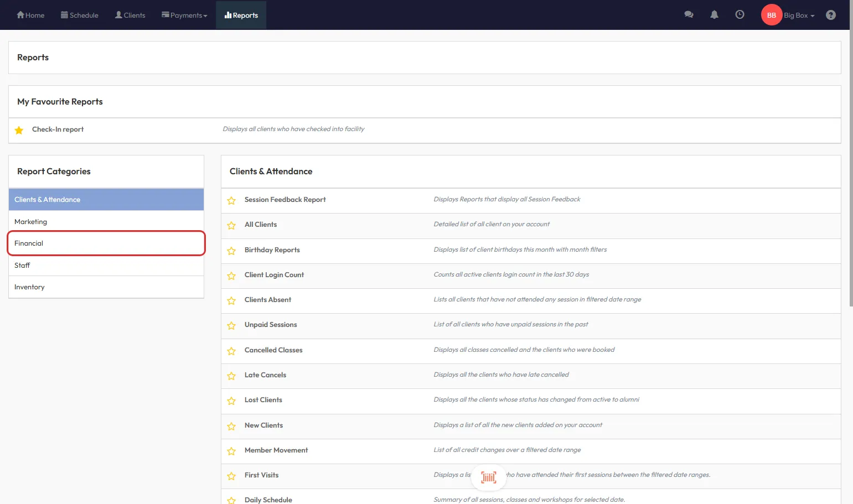Star the Birthday Reports entry
The image size is (853, 504).
(x=231, y=251)
